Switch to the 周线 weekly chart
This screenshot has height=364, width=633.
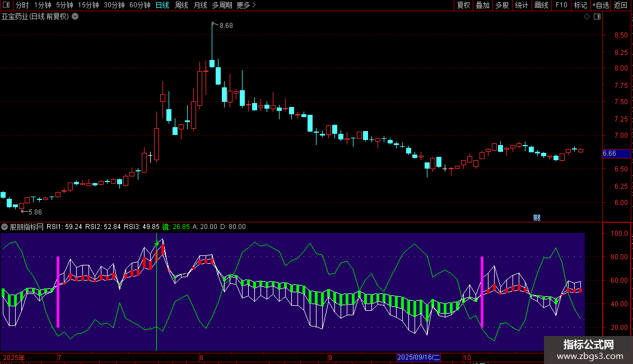pos(181,5)
